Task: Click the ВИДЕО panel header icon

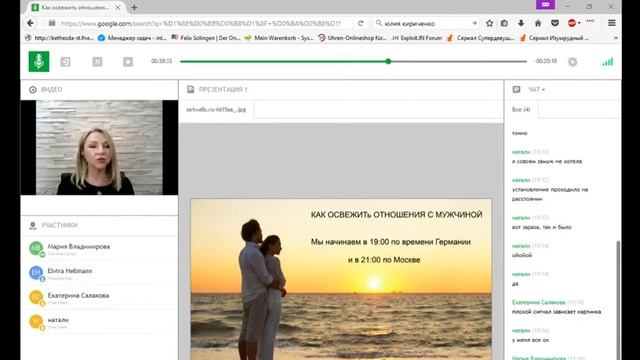Action: click(33, 89)
